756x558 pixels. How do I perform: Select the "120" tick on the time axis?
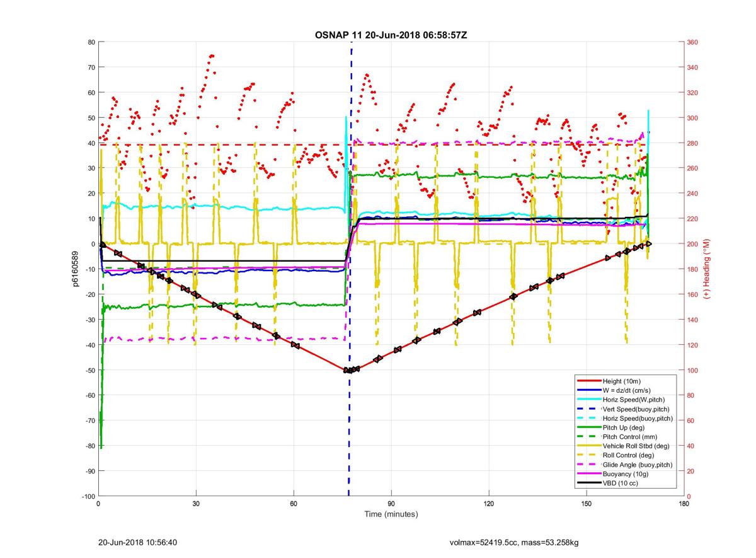(489, 504)
